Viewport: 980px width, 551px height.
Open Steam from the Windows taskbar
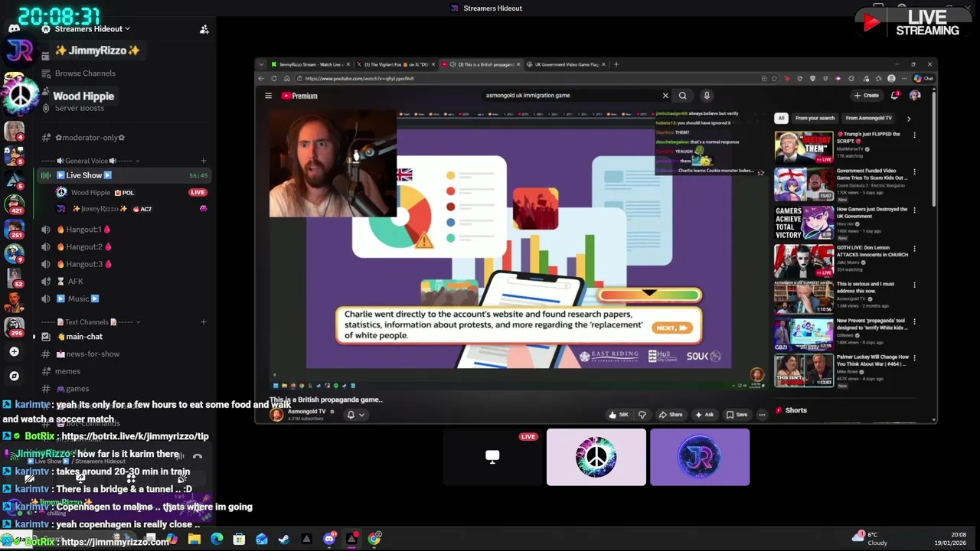coord(283,539)
